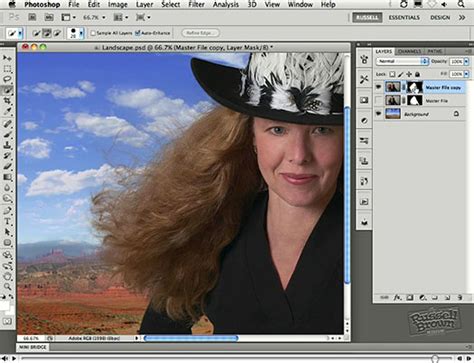Image resolution: width=474 pixels, height=363 pixels.
Task: Open the Fill slider dropdown
Action: coord(466,74)
